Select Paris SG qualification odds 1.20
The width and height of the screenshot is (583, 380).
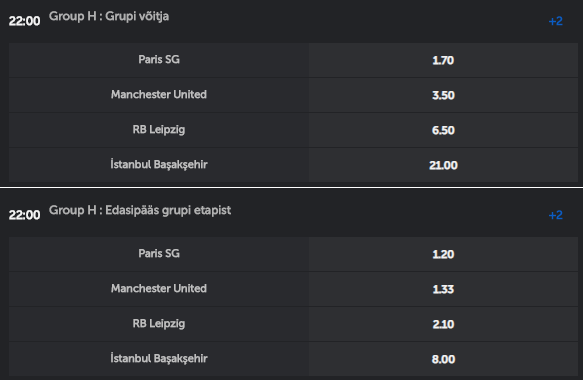(443, 254)
